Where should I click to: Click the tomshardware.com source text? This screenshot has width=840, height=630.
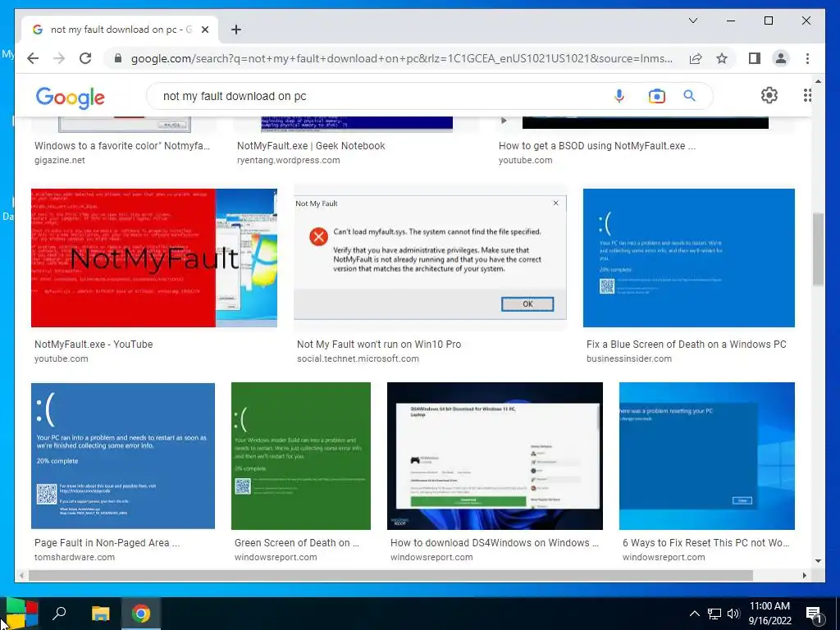[x=75, y=557]
